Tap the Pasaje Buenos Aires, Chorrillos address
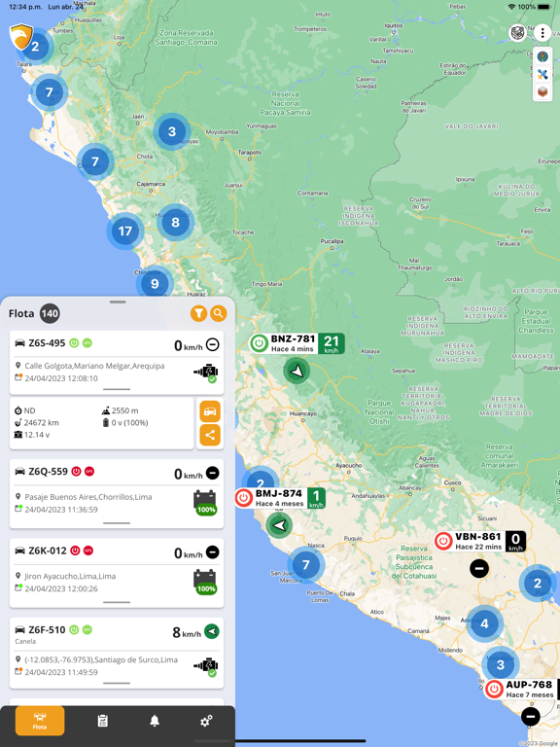Screen dimensions: 560x747 coord(88,497)
